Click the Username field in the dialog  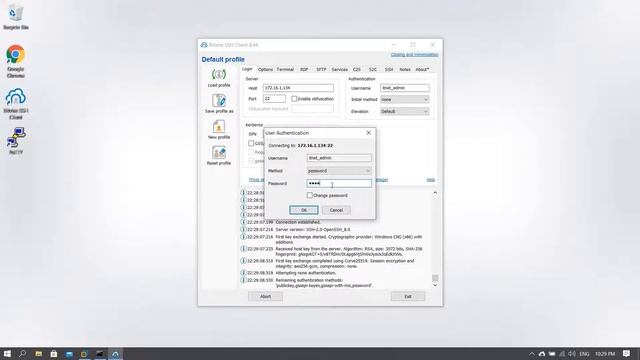(339, 158)
